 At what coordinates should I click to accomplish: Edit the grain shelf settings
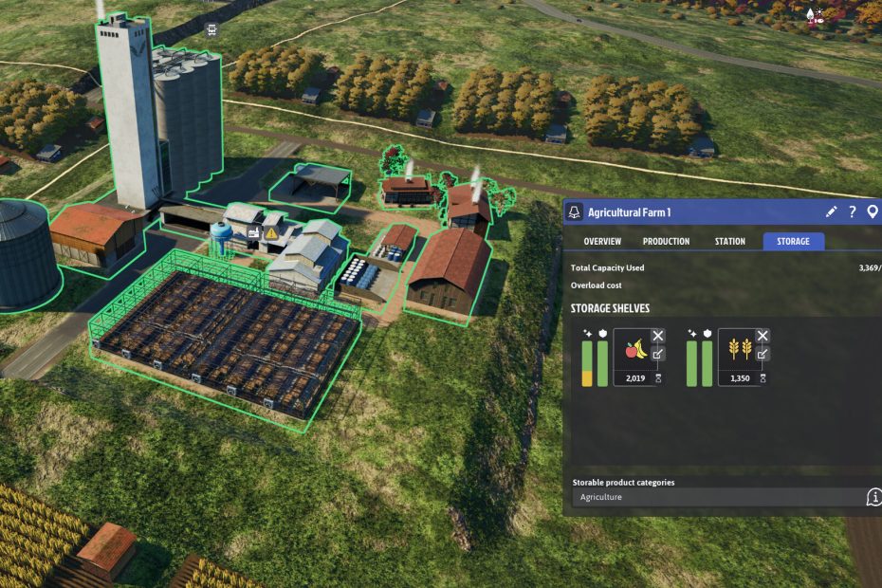point(763,354)
